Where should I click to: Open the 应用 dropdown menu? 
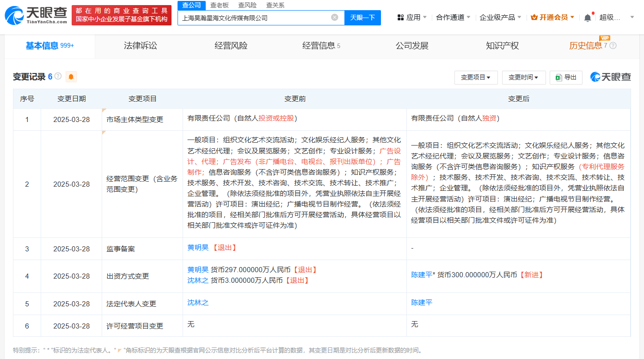pyautogui.click(x=412, y=18)
